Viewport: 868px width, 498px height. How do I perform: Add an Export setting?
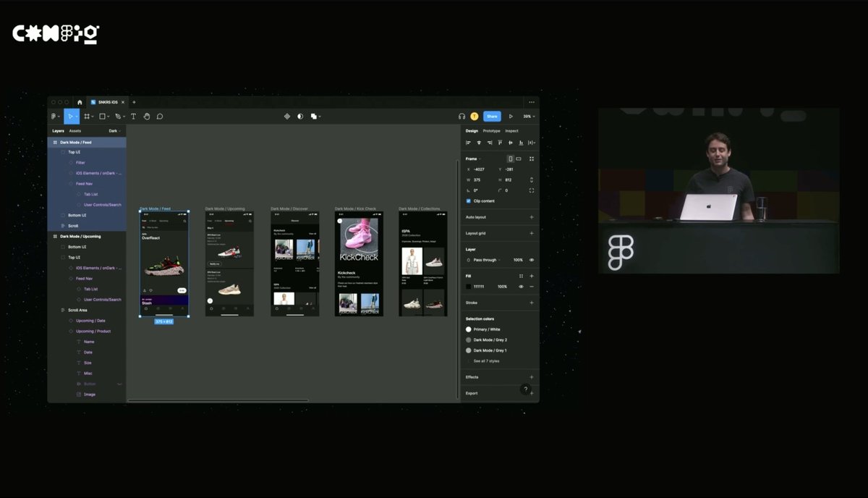532,393
